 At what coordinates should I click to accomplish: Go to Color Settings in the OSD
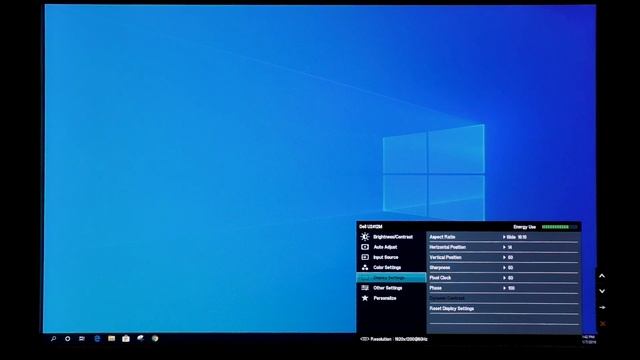coord(391,267)
